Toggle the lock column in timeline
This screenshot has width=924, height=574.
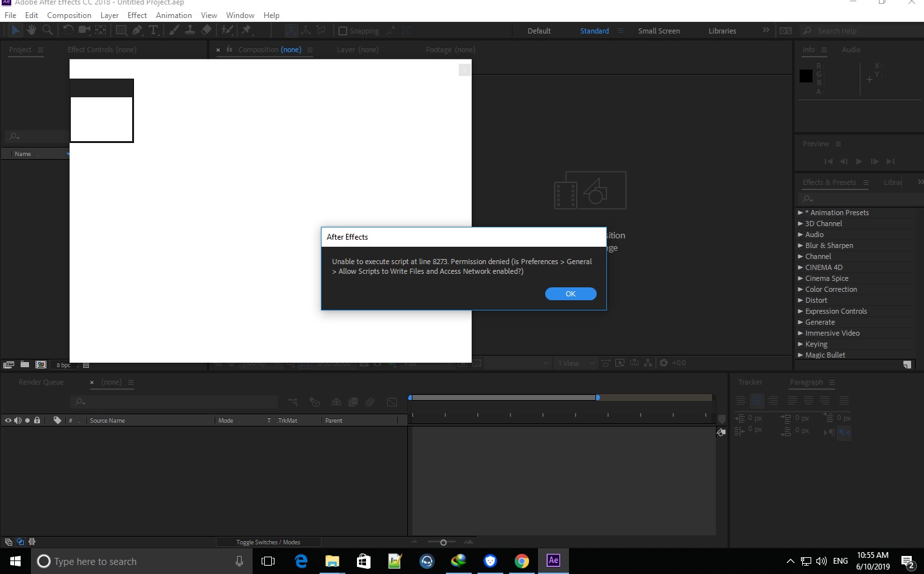coord(37,420)
